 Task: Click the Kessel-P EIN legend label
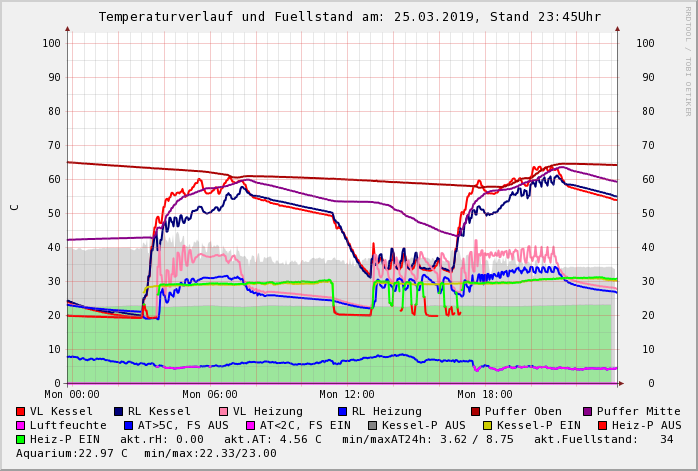539,426
